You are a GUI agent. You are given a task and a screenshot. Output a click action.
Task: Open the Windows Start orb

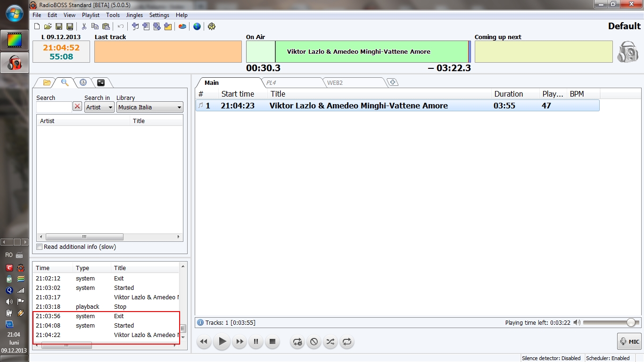tap(14, 13)
